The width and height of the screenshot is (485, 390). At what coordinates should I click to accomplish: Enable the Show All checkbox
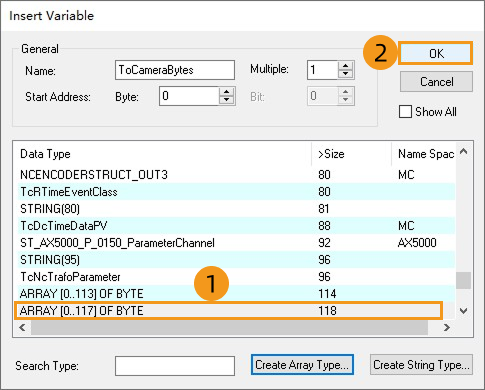click(405, 112)
